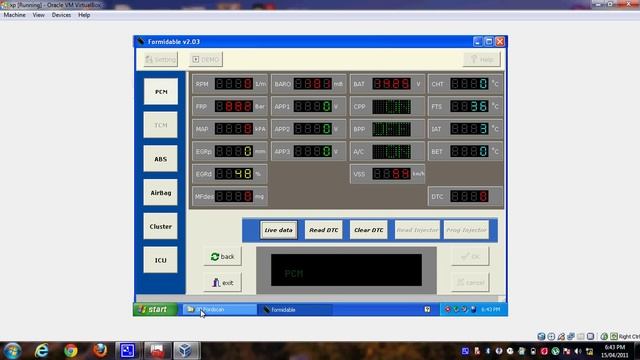Click the black PCM message screen
Viewport: 640px width, 360px height.
click(x=346, y=270)
